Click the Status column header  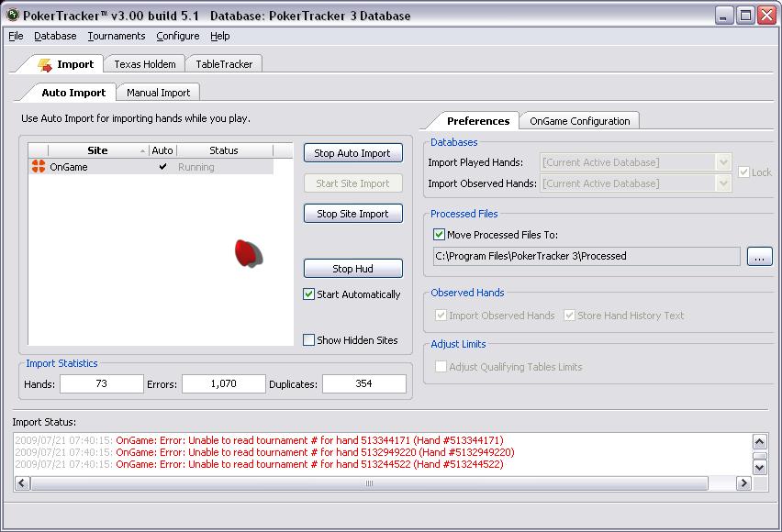pyautogui.click(x=225, y=150)
